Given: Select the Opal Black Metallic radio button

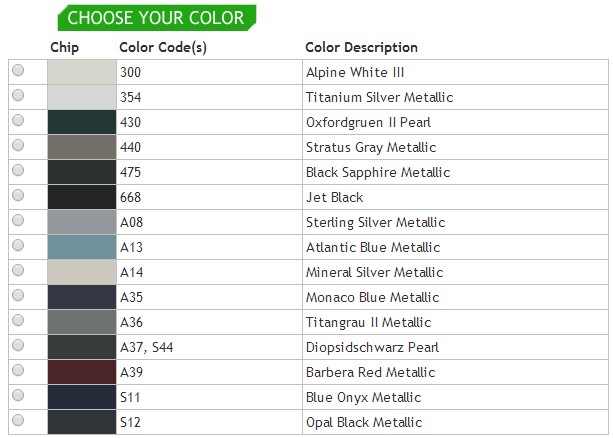Looking at the screenshot, I should coord(18,422).
